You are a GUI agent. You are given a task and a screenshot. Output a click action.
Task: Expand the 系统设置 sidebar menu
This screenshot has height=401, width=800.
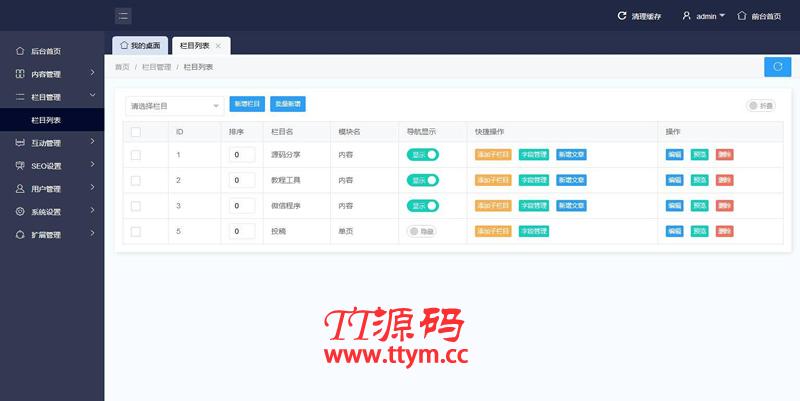tap(52, 212)
